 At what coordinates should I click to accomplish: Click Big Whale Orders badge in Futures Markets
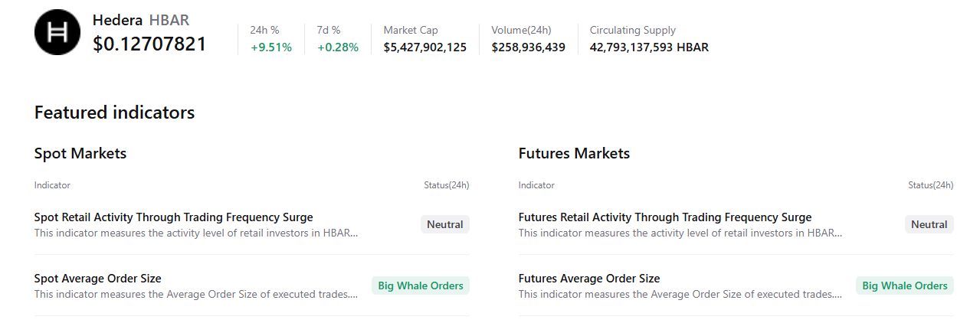click(x=904, y=286)
